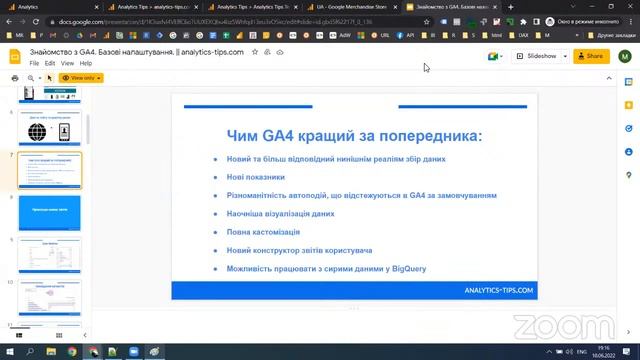Click the Google Slides home logo
The width and height of the screenshot is (640, 360).
click(15, 56)
